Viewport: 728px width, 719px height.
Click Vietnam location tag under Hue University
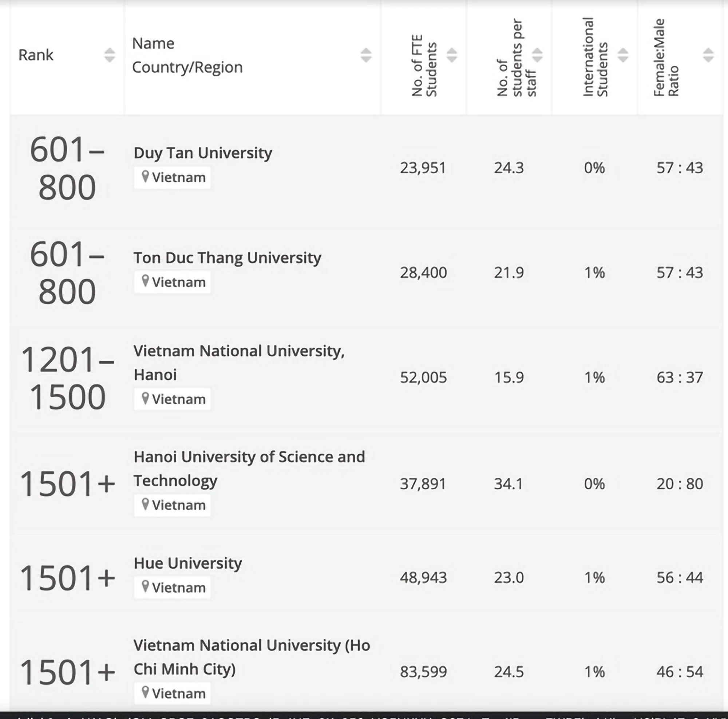click(x=173, y=588)
